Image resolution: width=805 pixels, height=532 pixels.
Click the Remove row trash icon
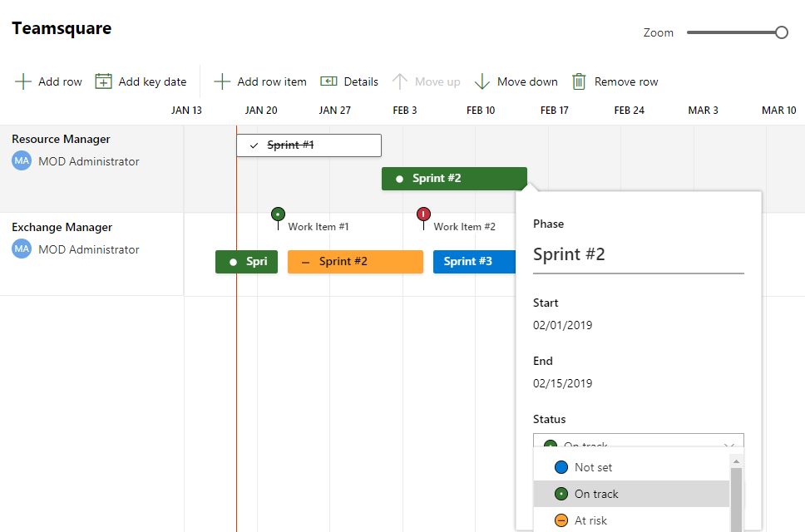(579, 81)
